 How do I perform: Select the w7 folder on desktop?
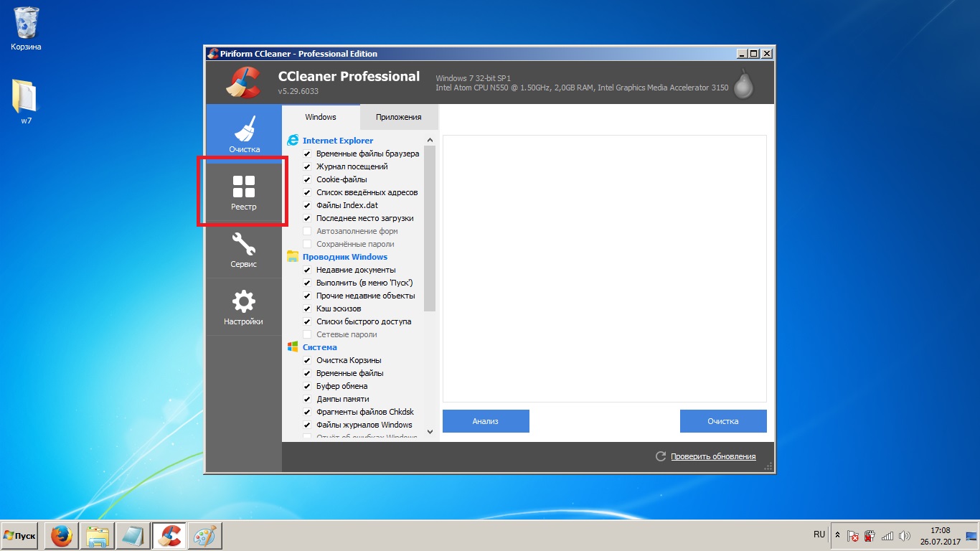coord(25,101)
